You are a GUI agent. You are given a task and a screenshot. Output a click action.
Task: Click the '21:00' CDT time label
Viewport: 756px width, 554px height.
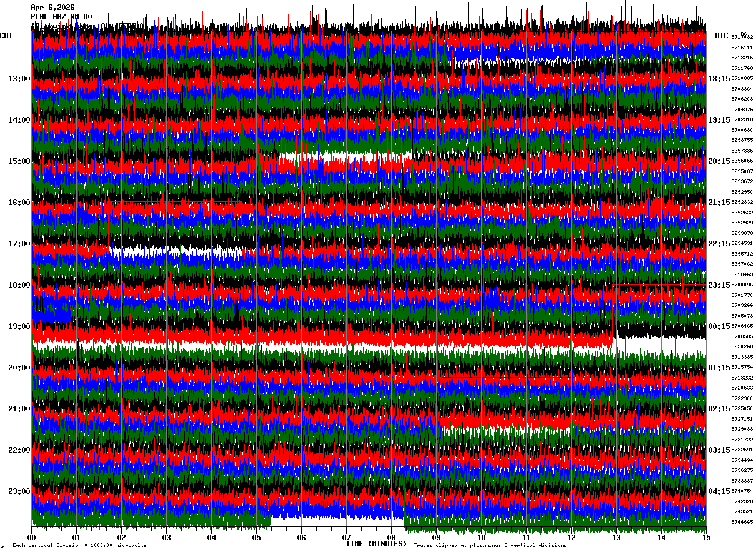(19, 409)
